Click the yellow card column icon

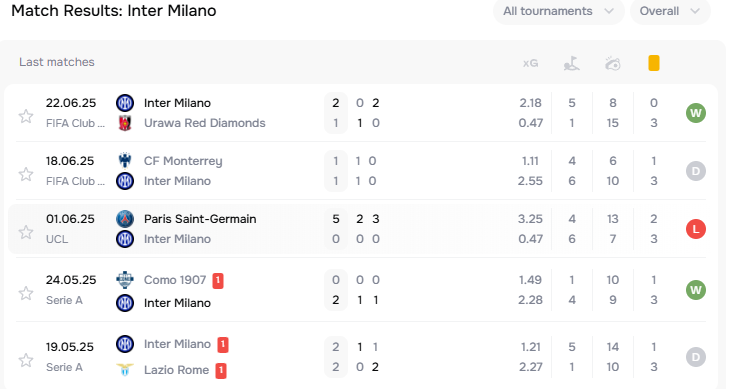[x=654, y=63]
